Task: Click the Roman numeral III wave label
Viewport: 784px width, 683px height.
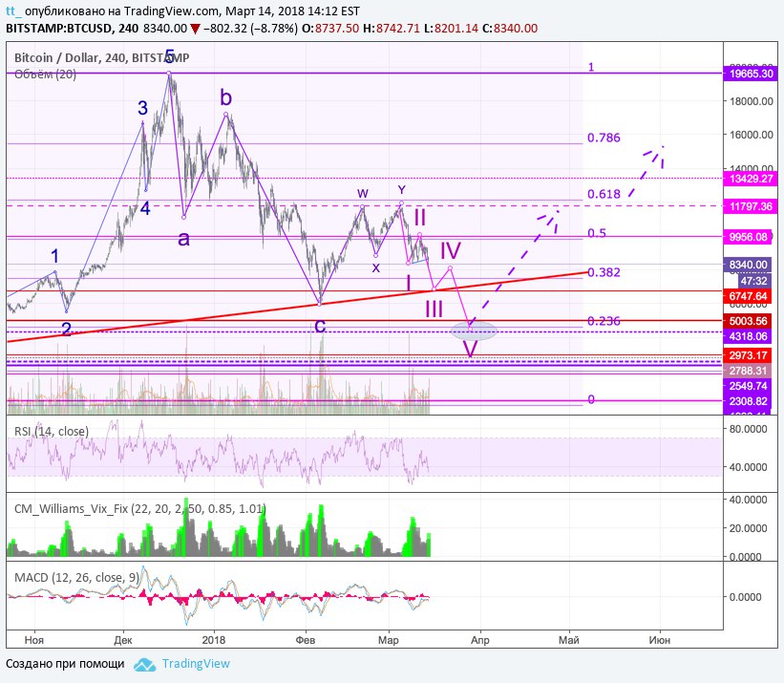Action: [434, 309]
